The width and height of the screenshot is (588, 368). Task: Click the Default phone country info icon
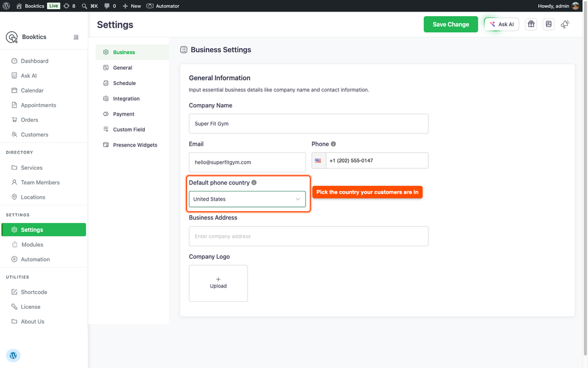254,182
